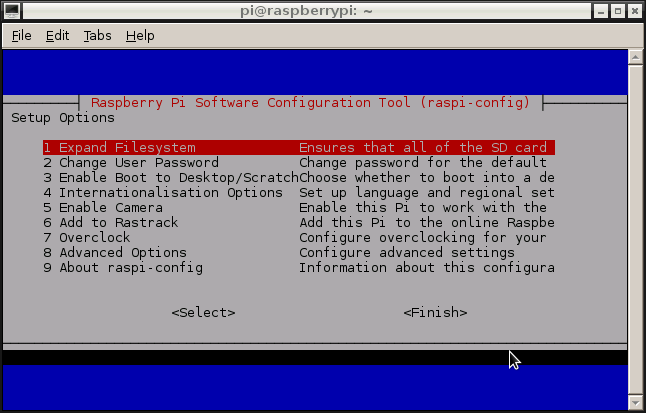Click the terminal vertical scrollbar track
Image resolution: width=646 pixels, height=413 pixels.
636,230
